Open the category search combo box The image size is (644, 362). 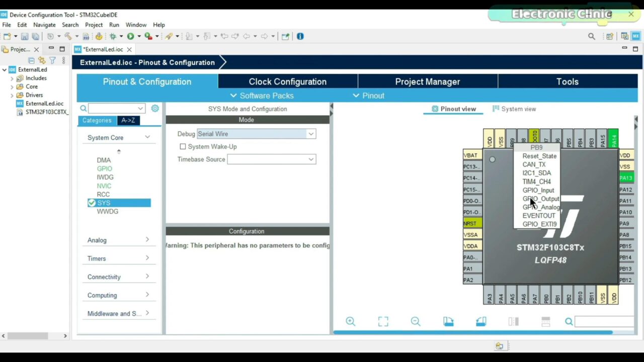[116, 108]
